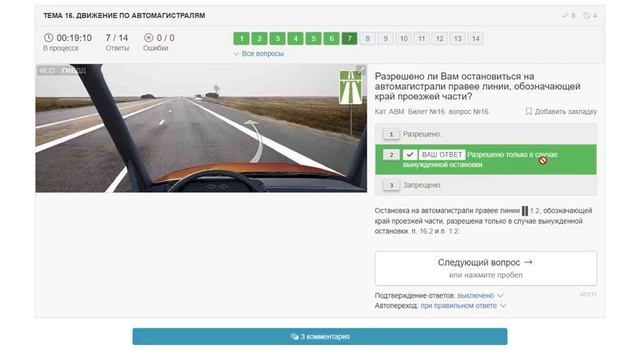Go to question 5
This screenshot has height=360, width=640.
[x=313, y=39]
